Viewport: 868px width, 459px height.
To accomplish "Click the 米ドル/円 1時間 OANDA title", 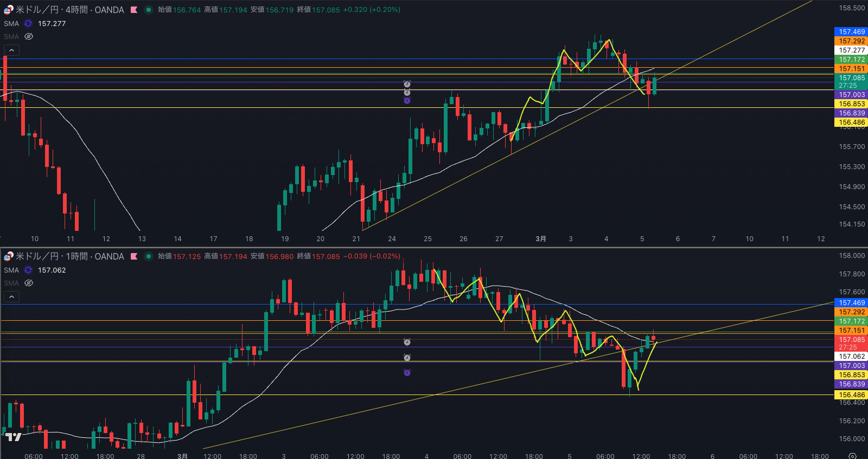I will click(69, 256).
